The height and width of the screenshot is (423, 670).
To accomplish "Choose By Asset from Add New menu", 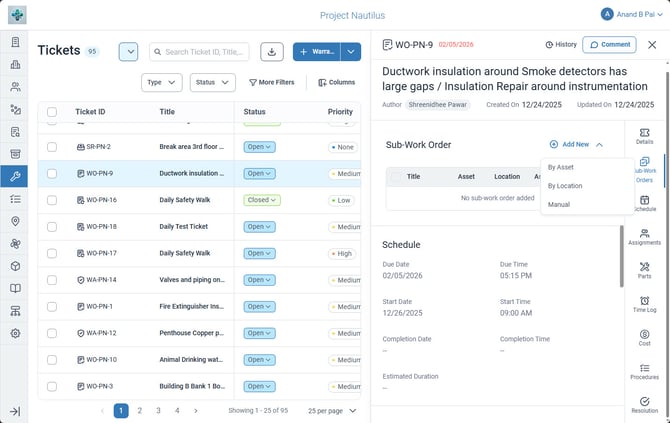I will [561, 167].
